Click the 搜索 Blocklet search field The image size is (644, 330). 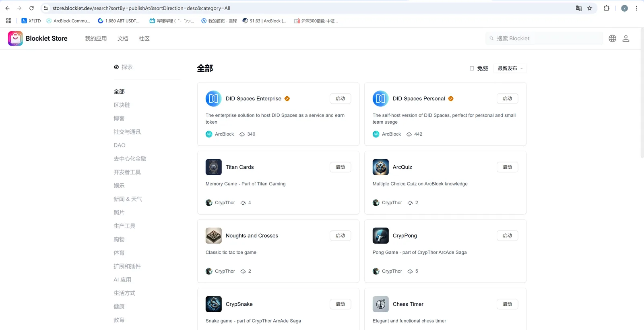544,38
